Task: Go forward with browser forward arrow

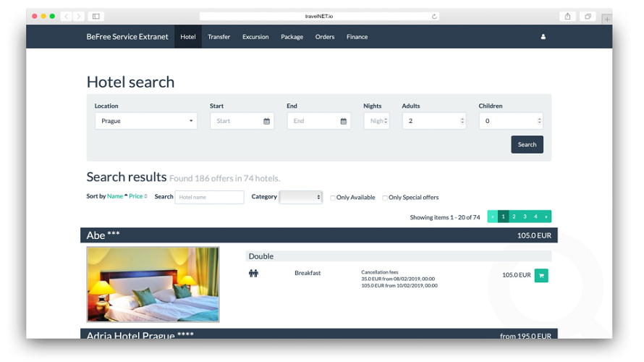Action: tap(78, 17)
